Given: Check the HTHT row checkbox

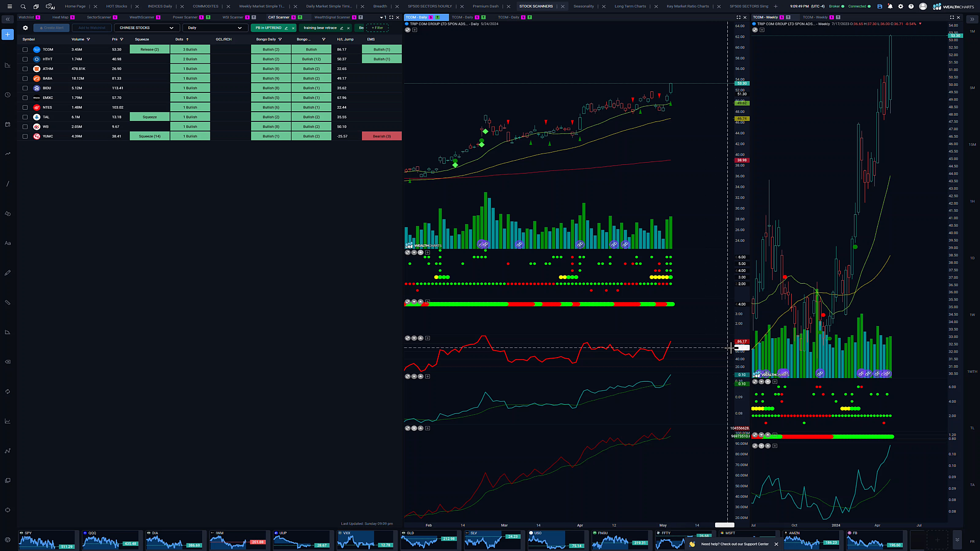Looking at the screenshot, I should click(25, 59).
